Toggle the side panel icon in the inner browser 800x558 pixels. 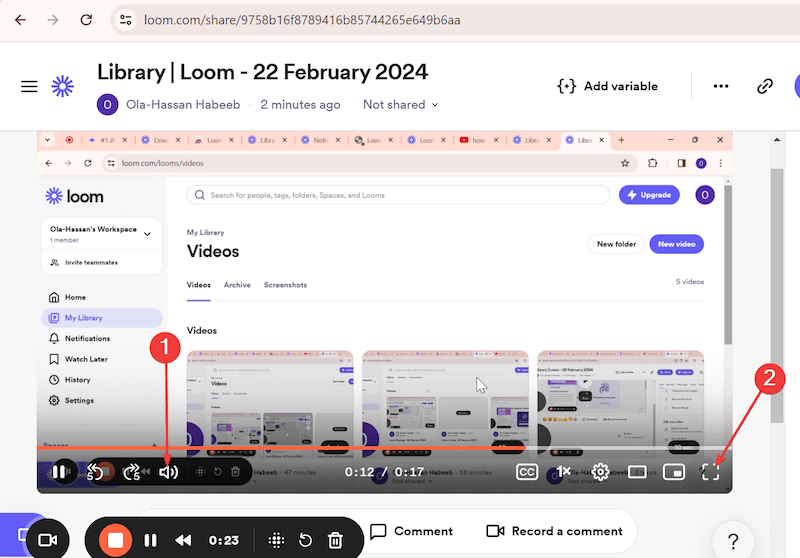click(x=681, y=163)
